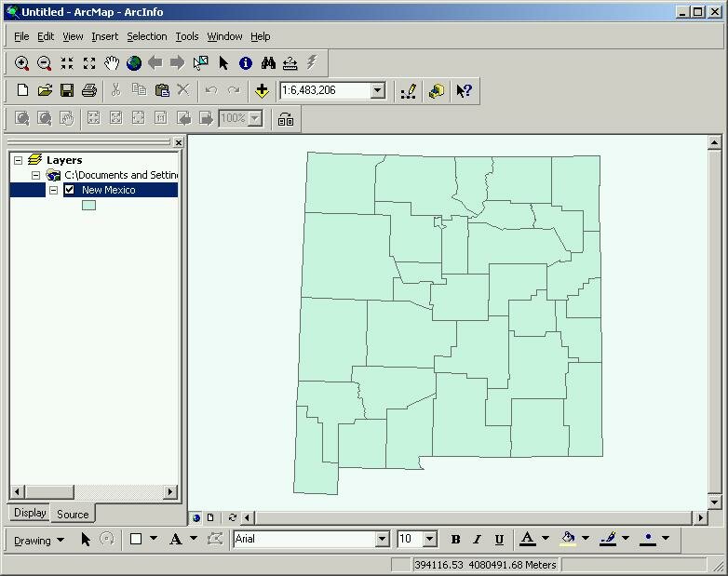This screenshot has height=576, width=728.
Task: Print the map
Action: point(89,90)
